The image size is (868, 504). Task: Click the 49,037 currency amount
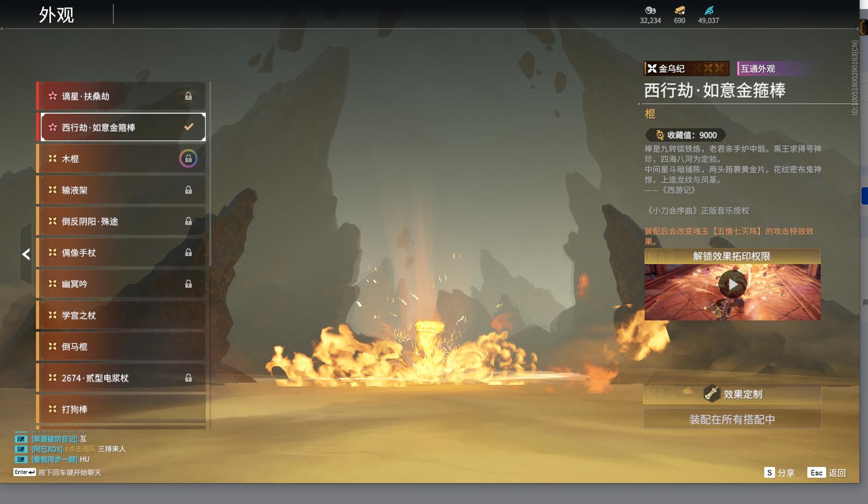[x=708, y=20]
